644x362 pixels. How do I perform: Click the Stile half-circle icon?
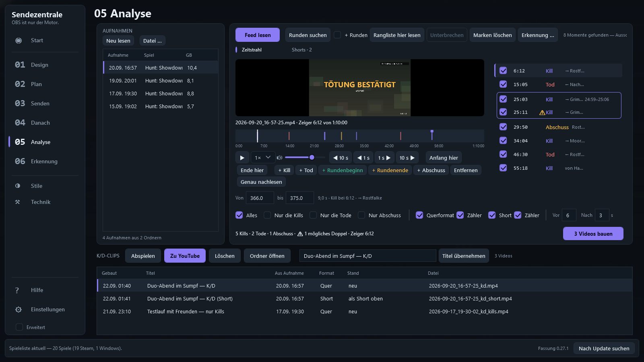click(18, 186)
